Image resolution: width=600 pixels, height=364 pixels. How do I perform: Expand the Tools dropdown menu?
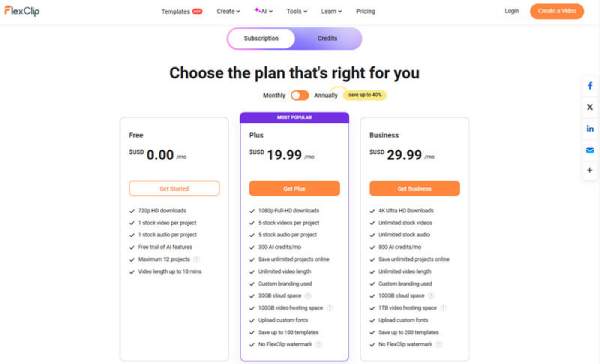point(297,11)
